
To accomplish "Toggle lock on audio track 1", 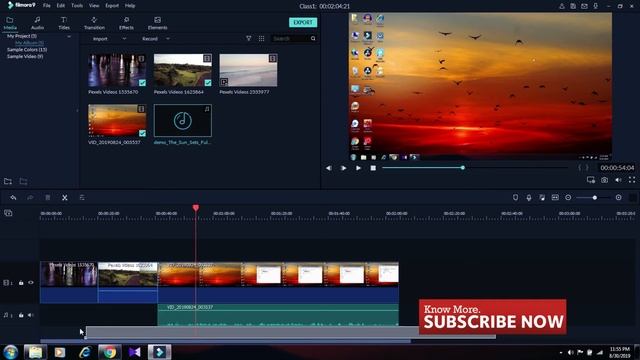I will click(x=21, y=315).
